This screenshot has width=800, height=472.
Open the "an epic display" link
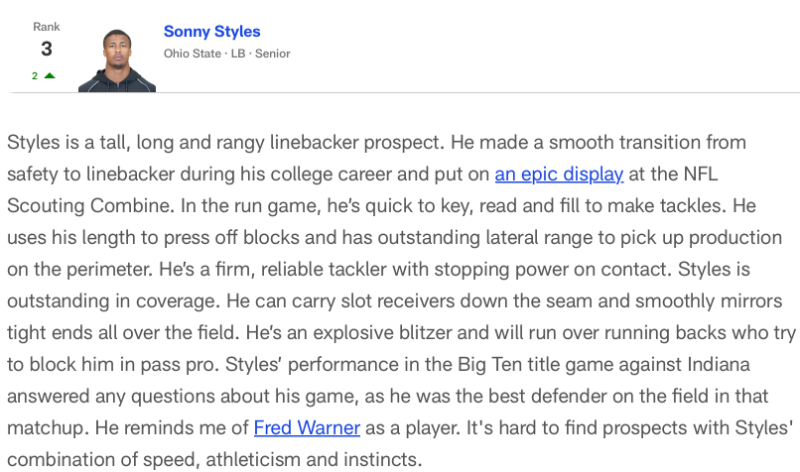coord(559,174)
